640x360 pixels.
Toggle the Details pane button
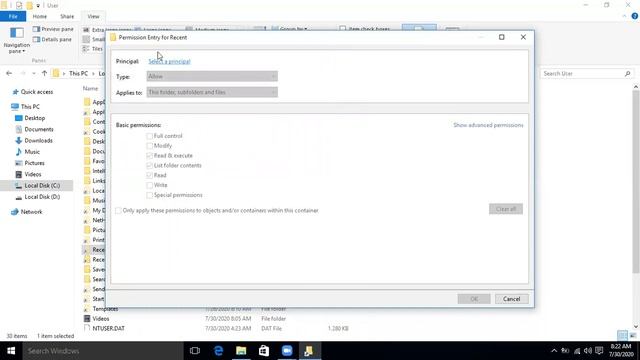[x=52, y=40]
